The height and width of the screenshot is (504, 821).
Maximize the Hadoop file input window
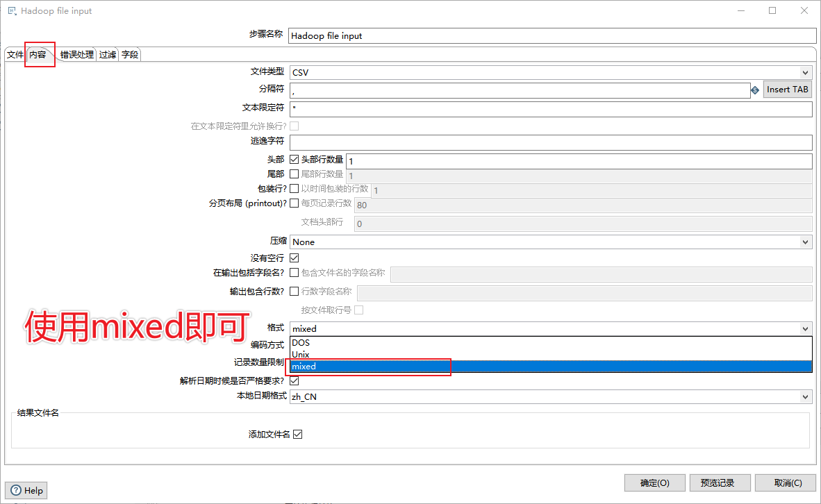[x=772, y=10]
